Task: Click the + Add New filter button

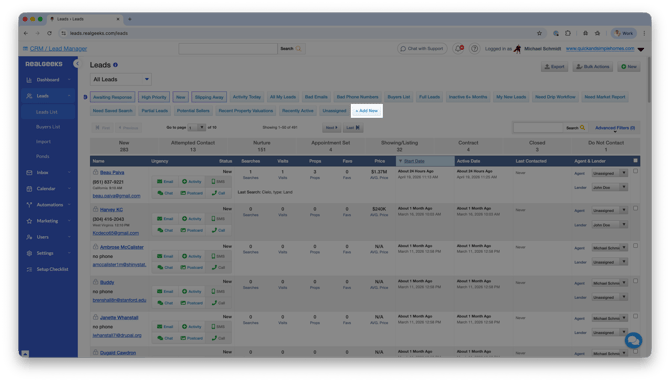Action: pyautogui.click(x=367, y=111)
